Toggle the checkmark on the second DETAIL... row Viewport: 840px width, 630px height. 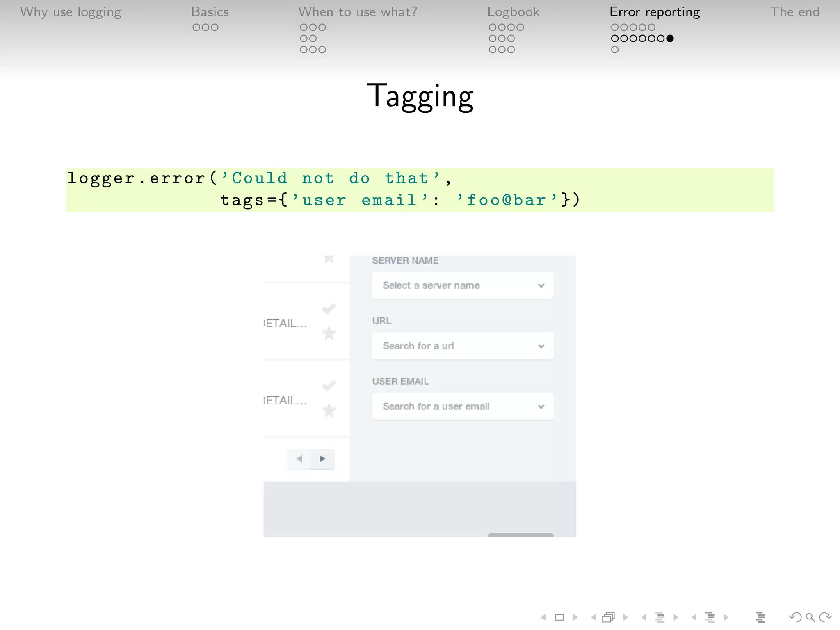click(x=329, y=385)
